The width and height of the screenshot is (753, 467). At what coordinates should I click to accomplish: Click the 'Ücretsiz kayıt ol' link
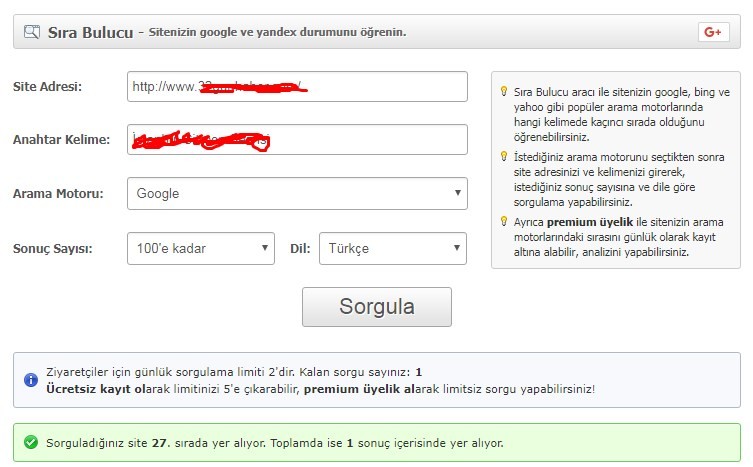[96, 389]
